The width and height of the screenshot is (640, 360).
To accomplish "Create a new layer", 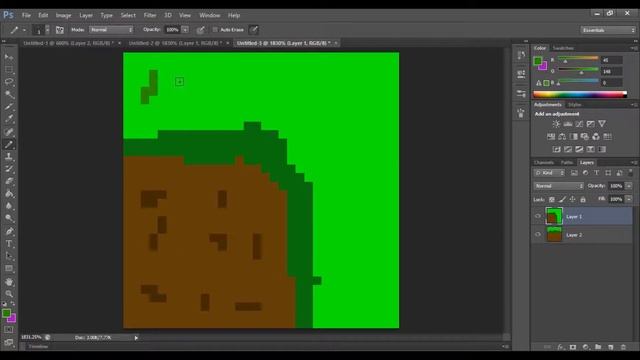I will pyautogui.click(x=611, y=347).
